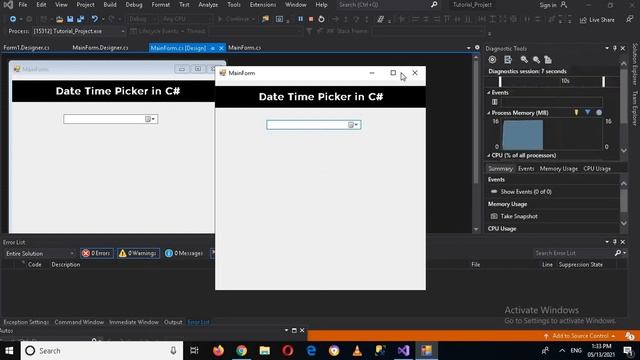
Task: Open the View menu
Action: coord(61,5)
